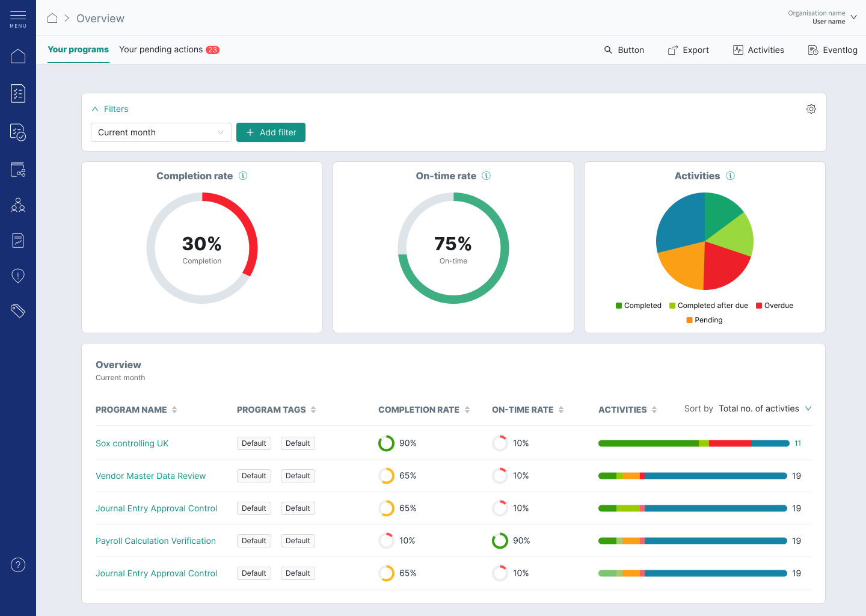Click the home icon in the sidebar
Screen dimensions: 866x616
(18, 56)
